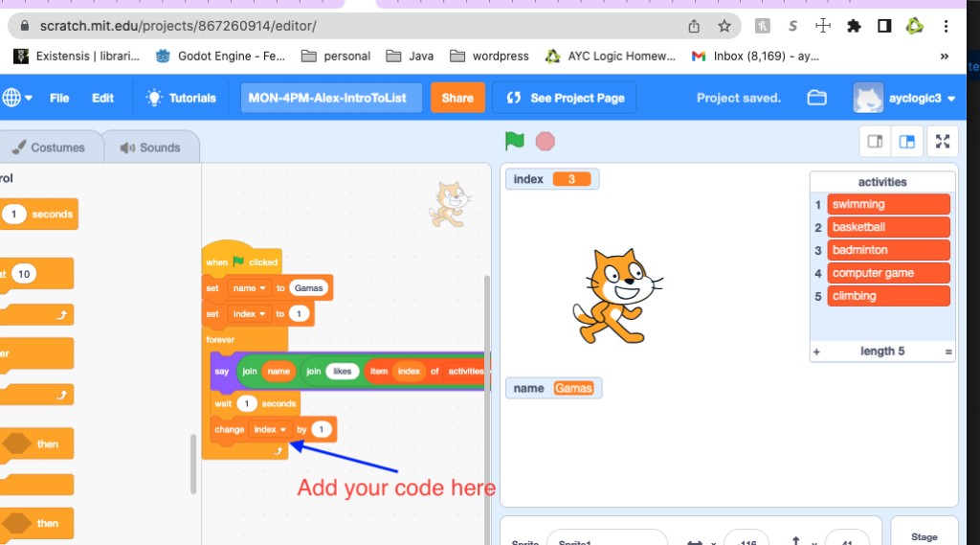Click the resize handle of activities list
The width and height of the screenshot is (980, 545).
(x=948, y=352)
